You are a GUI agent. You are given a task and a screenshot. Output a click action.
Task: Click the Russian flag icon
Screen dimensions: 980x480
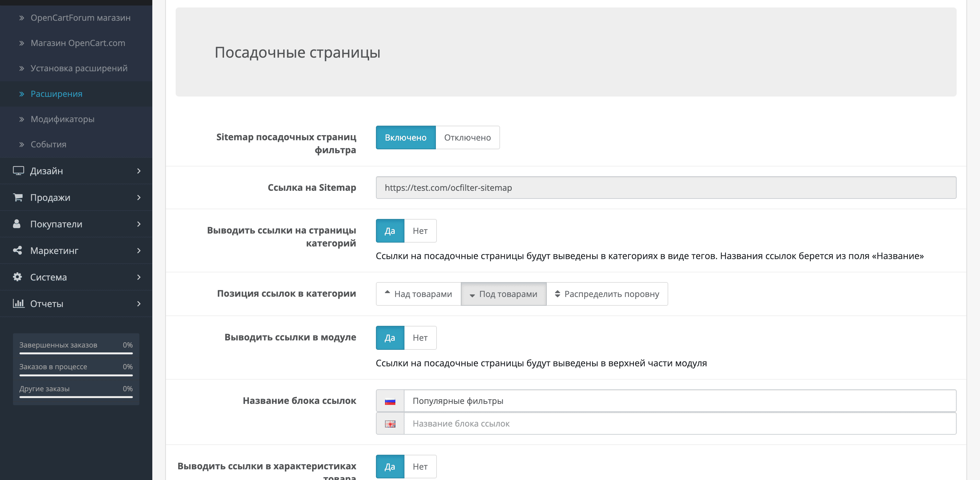tap(390, 401)
